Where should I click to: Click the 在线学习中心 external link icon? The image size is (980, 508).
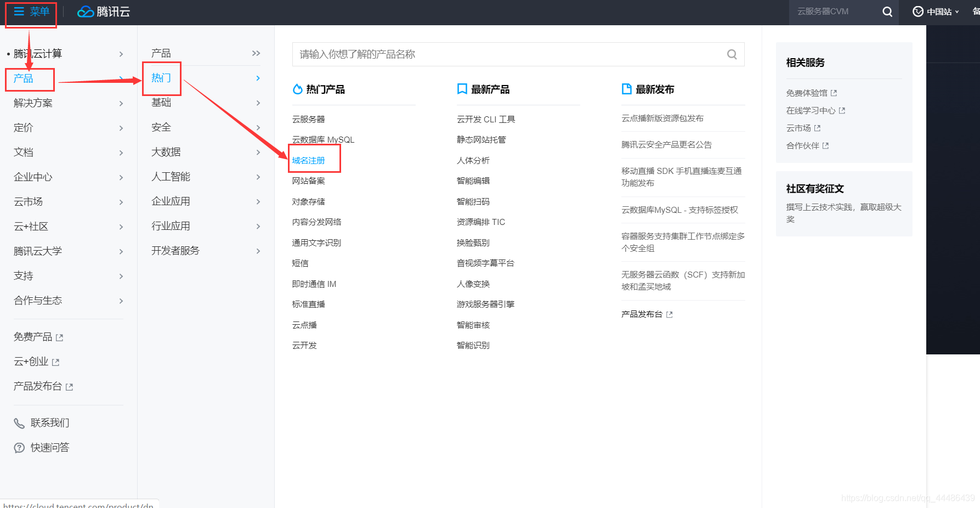pos(842,111)
